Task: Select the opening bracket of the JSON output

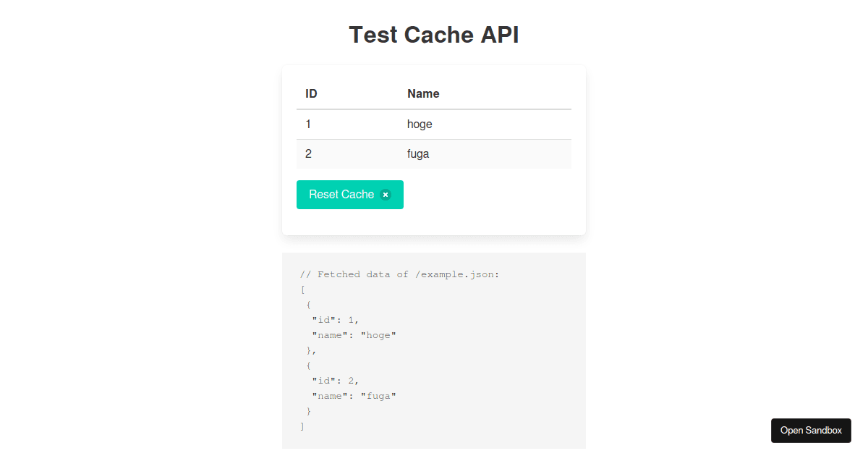Action: pos(302,290)
